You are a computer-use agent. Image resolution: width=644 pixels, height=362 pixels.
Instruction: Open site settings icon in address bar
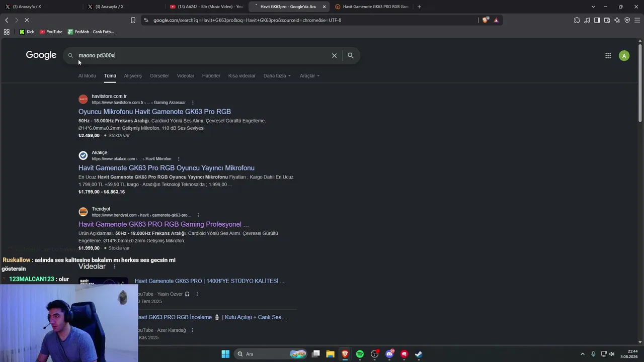pos(146,20)
